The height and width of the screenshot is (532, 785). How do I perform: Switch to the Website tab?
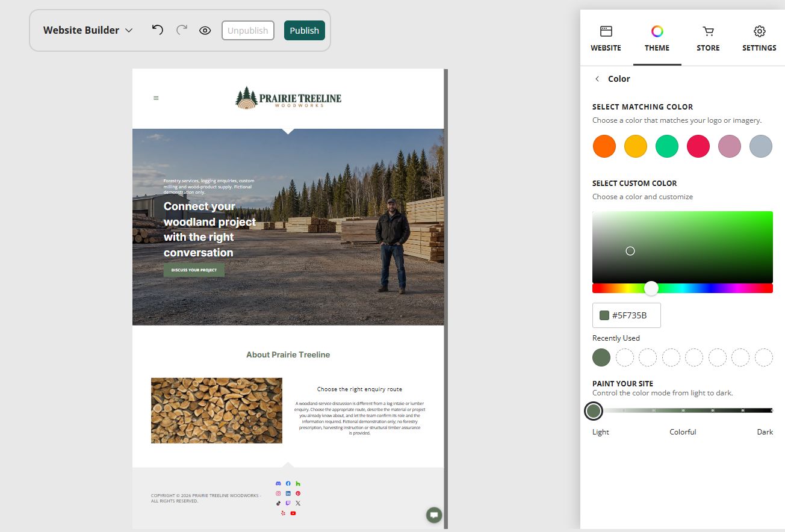[x=606, y=39]
